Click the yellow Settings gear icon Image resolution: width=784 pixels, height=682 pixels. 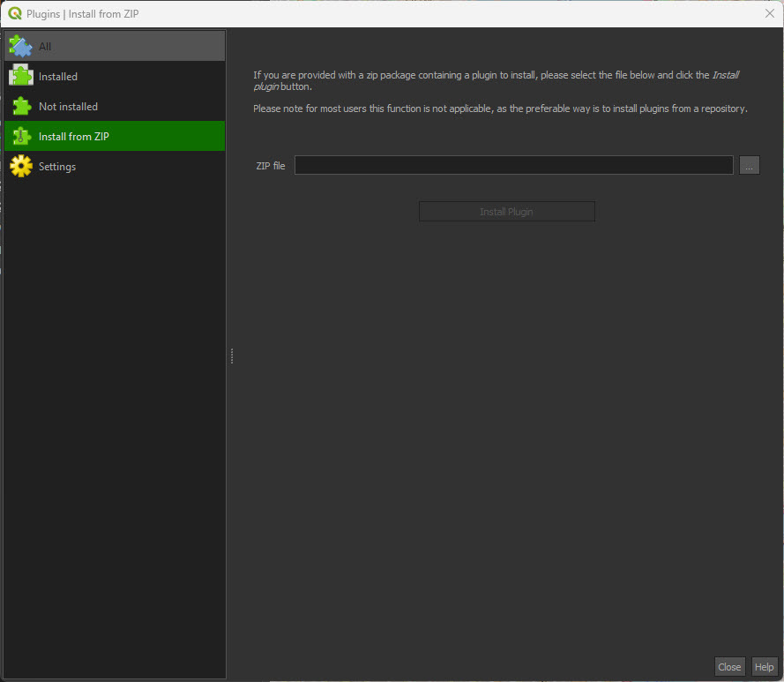pyautogui.click(x=20, y=167)
